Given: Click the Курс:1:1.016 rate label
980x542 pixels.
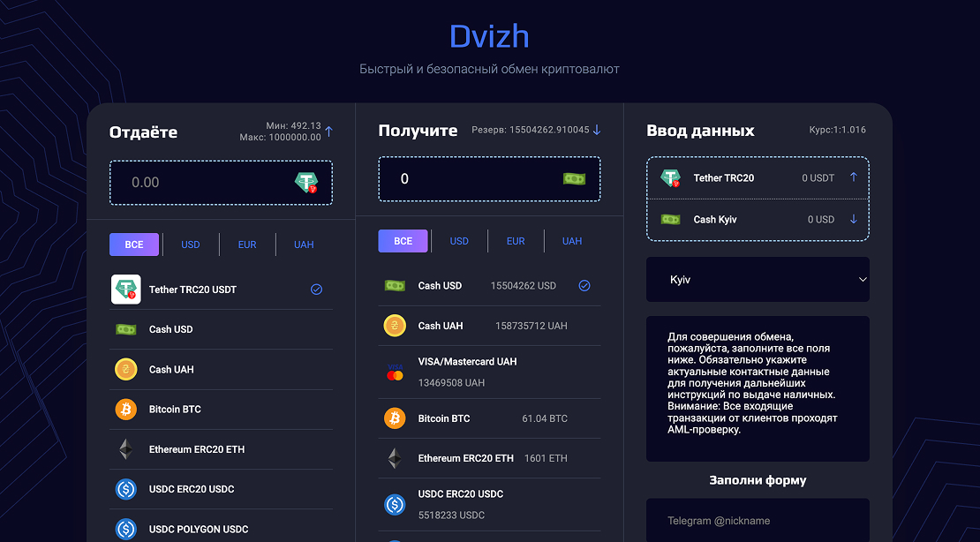Looking at the screenshot, I should tap(838, 130).
